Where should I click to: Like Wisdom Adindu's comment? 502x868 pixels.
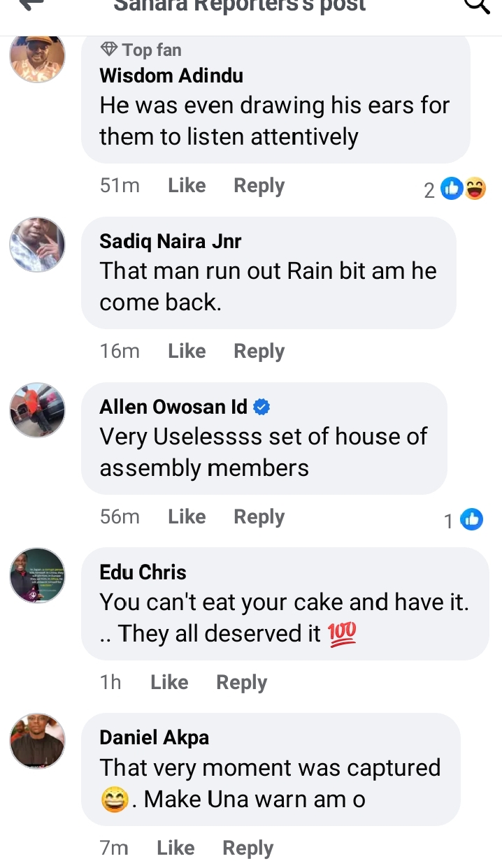click(187, 186)
